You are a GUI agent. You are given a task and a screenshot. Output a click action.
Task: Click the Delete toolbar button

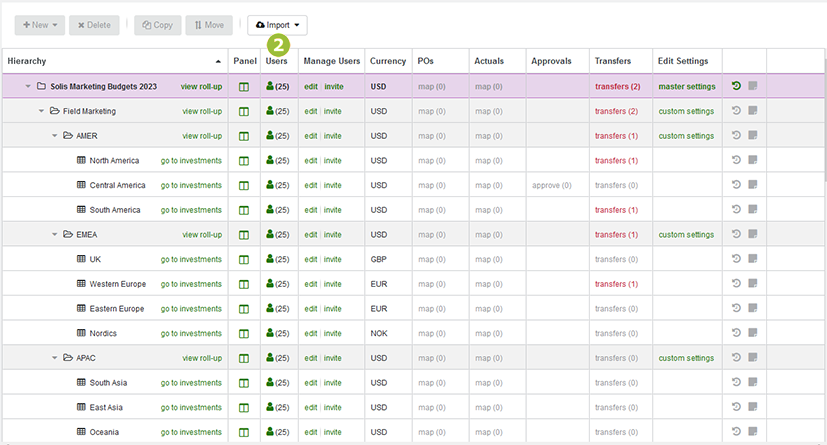click(x=94, y=25)
